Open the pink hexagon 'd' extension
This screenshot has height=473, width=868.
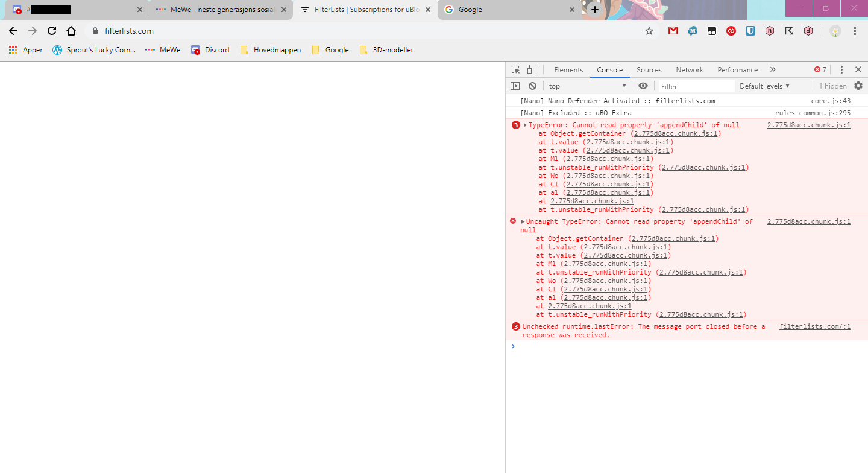click(x=808, y=31)
